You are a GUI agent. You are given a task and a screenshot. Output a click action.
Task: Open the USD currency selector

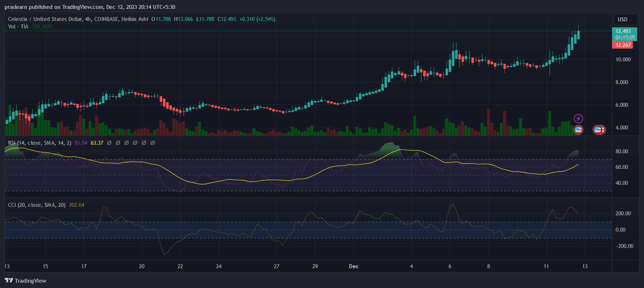[622, 20]
